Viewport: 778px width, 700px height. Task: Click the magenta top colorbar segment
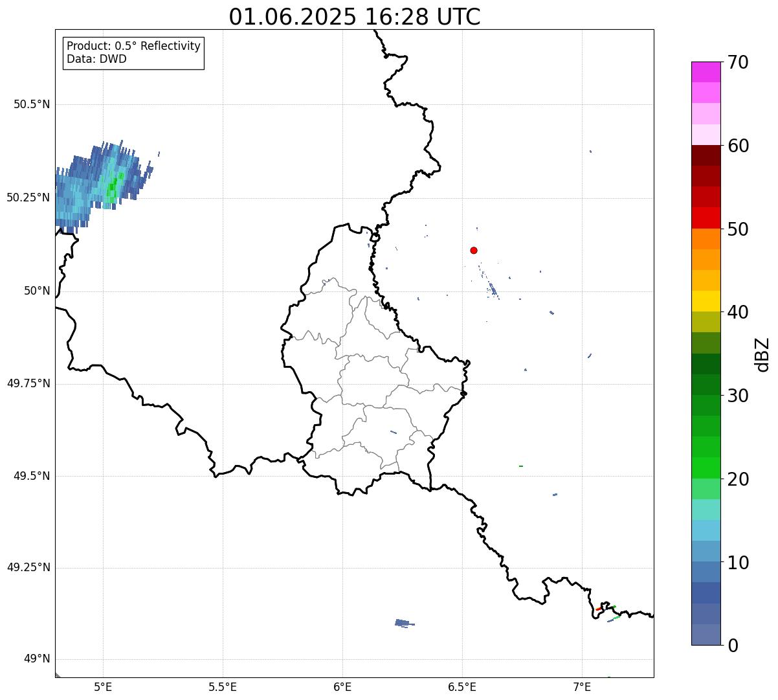tap(706, 72)
